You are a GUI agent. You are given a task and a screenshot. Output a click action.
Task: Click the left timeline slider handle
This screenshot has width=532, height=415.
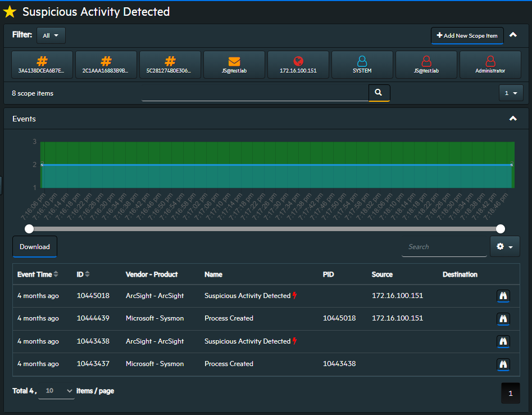pos(29,228)
